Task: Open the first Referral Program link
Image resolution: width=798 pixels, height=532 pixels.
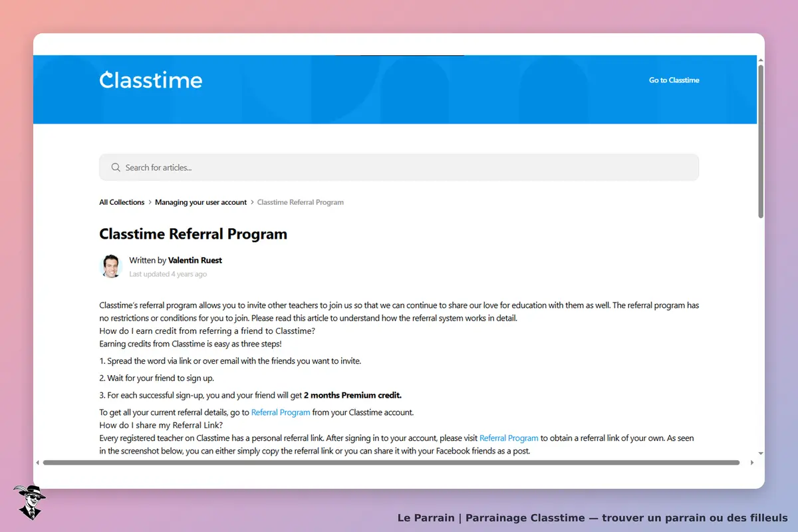Action: 281,412
